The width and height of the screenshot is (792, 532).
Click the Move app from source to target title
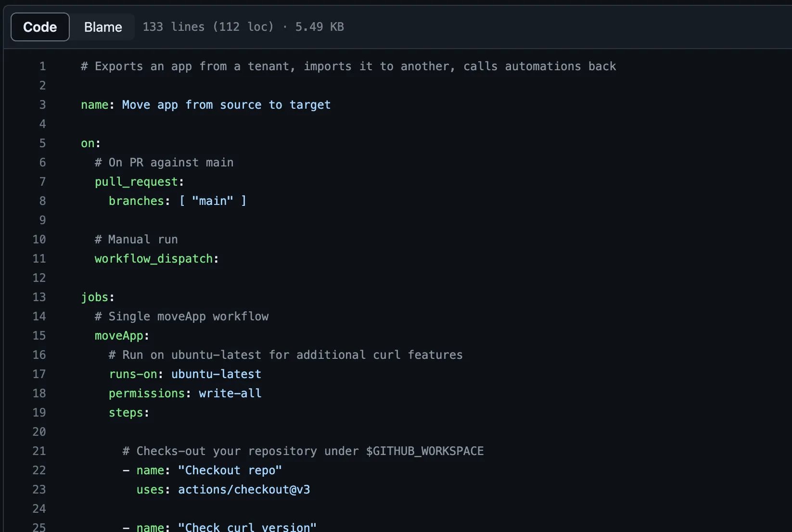(225, 104)
